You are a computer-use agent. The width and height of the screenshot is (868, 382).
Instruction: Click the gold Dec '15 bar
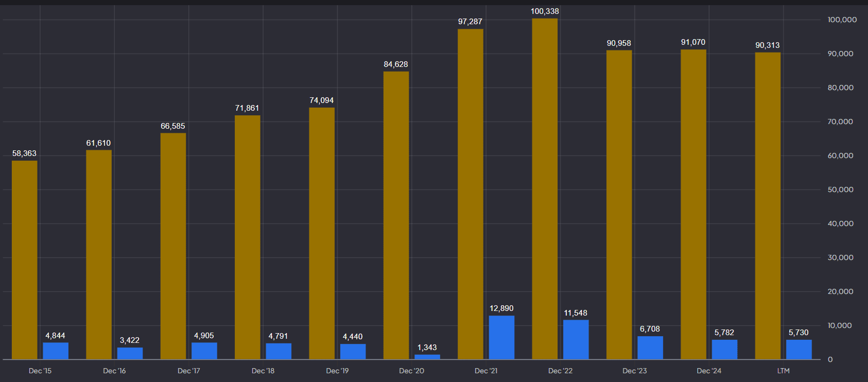point(25,259)
